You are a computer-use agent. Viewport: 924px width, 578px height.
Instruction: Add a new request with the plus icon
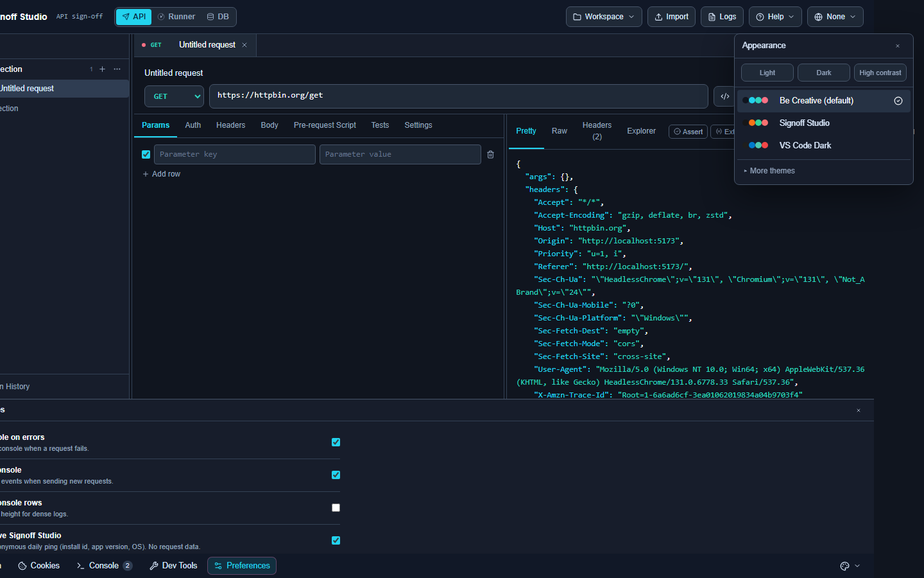tap(102, 69)
